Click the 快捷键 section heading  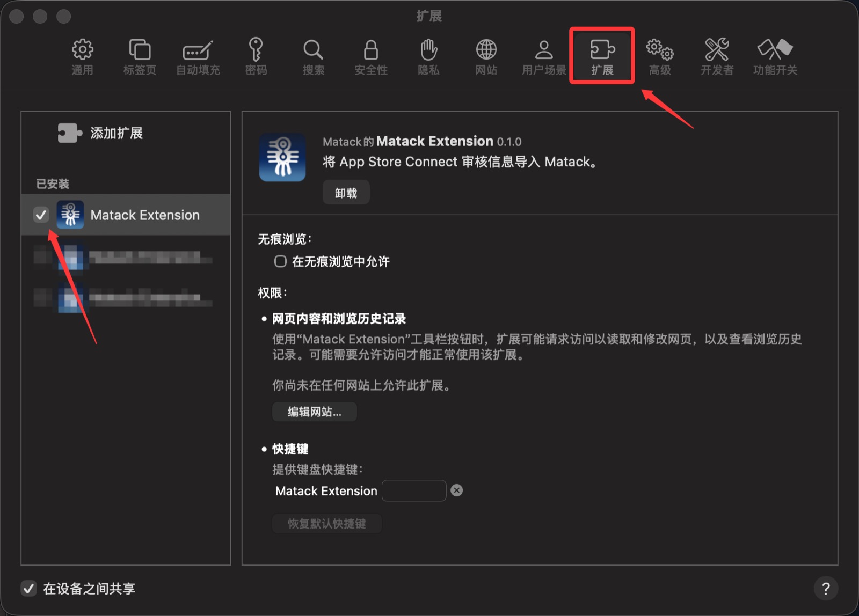point(290,449)
